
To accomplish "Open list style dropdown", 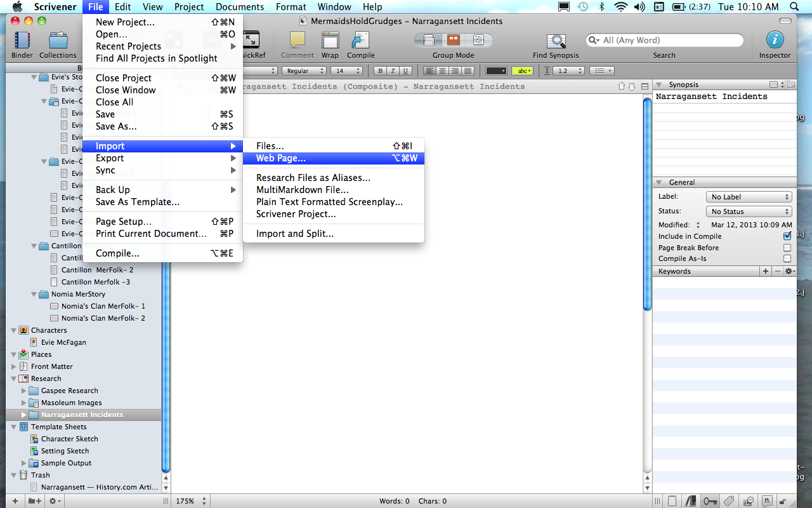I will point(601,70).
